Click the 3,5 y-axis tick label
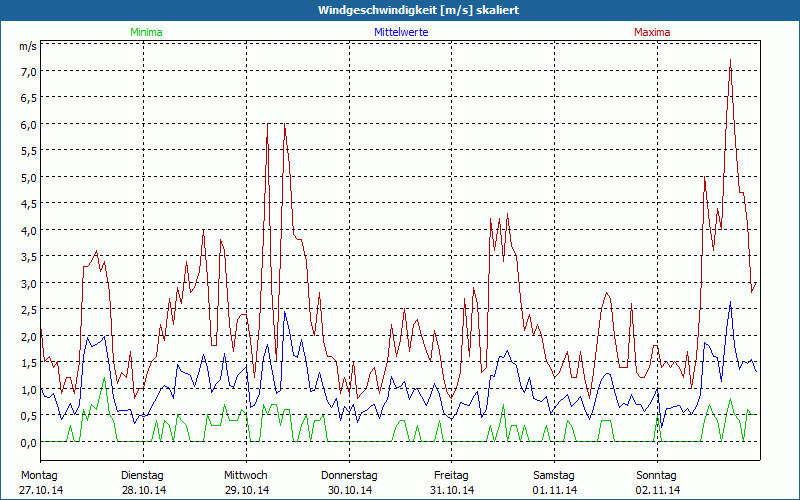The image size is (800, 500). [x=28, y=257]
